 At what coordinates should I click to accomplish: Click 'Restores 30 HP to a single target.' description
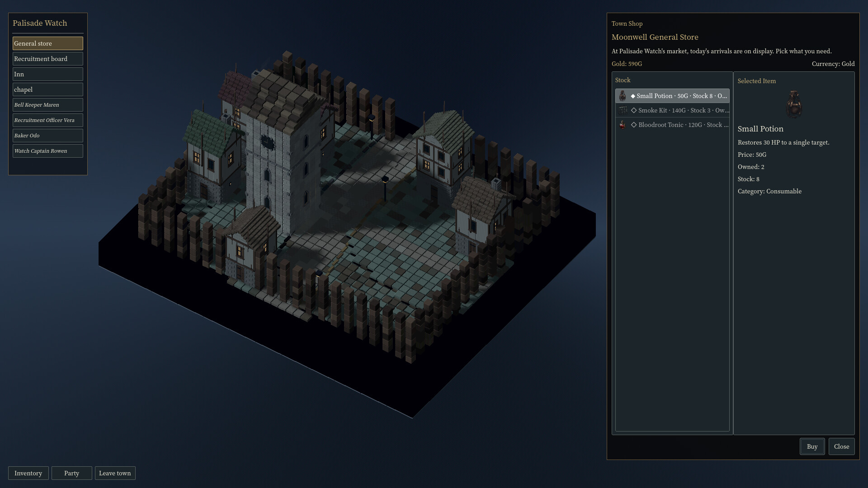tap(783, 142)
